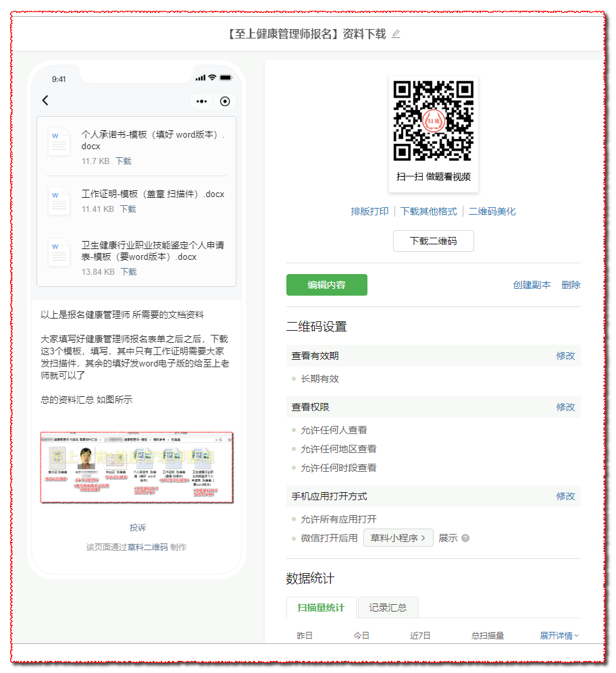Click the pencil edit icon beside the title
Screen dimensions: 616x673
point(396,34)
